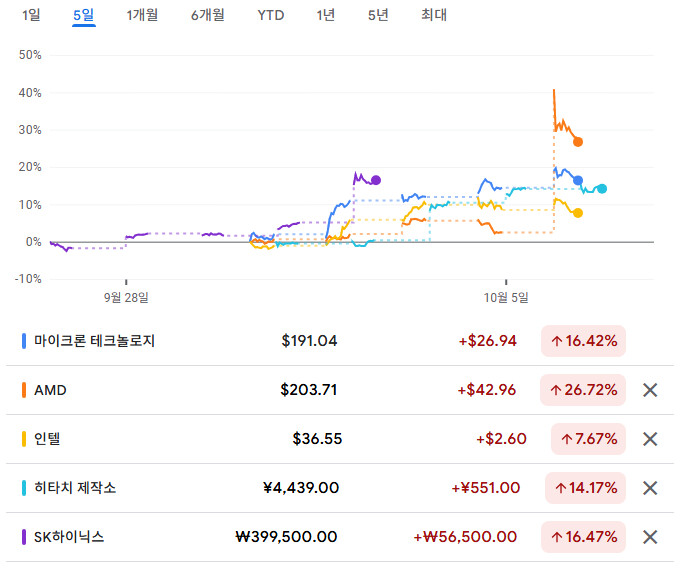Remove AMD from the comparison
Screen dimensions: 688x568
650,390
